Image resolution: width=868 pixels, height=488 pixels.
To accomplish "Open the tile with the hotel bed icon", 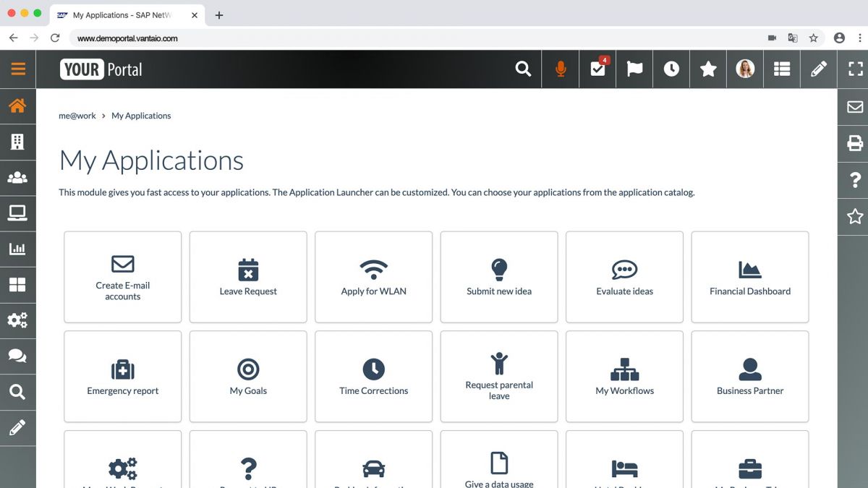I will [x=624, y=460].
